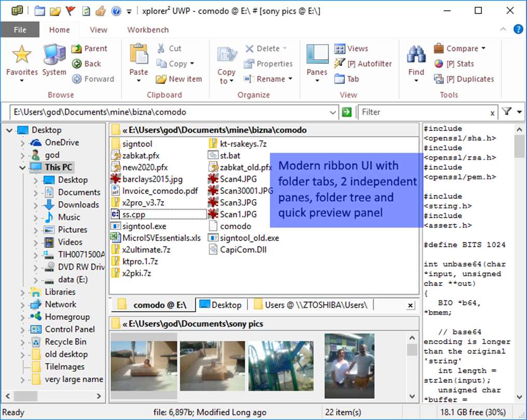
Task: Click the folder tree horizontal scrollbar
Action: [x=53, y=396]
